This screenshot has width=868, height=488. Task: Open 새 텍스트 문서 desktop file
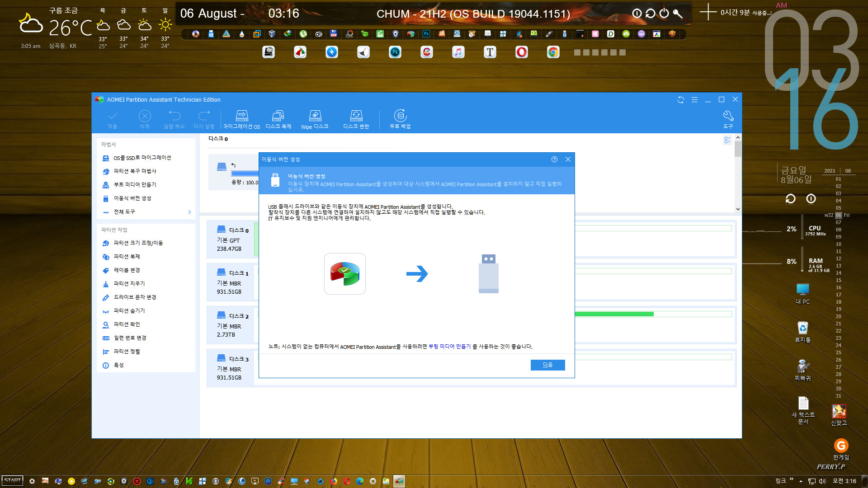[803, 410]
